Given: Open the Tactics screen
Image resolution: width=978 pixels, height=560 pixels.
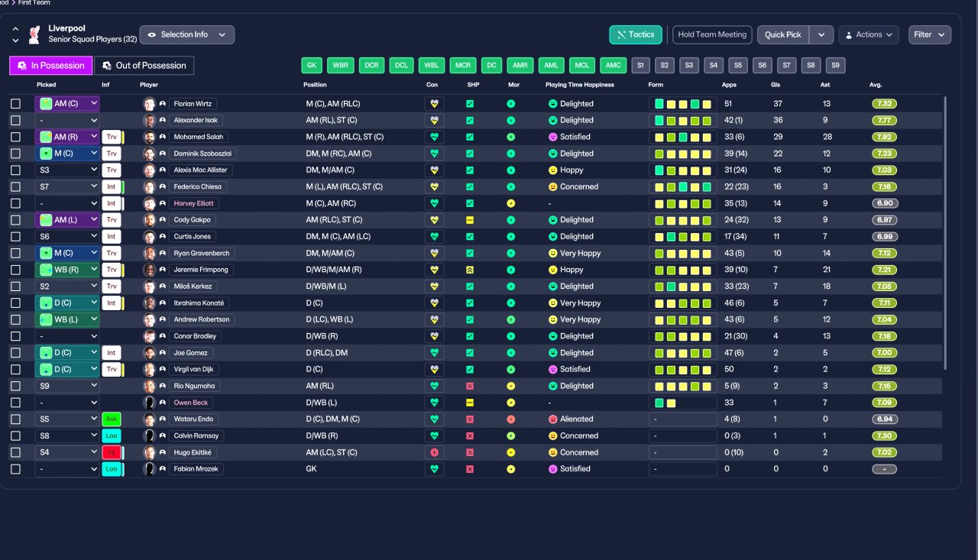Looking at the screenshot, I should pyautogui.click(x=636, y=34).
